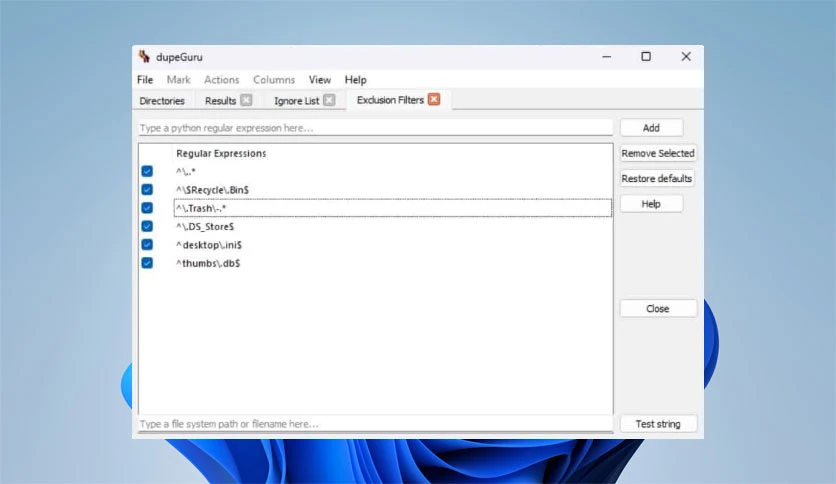Close the Results tab with its X icon
This screenshot has width=836, height=484.
246,100
